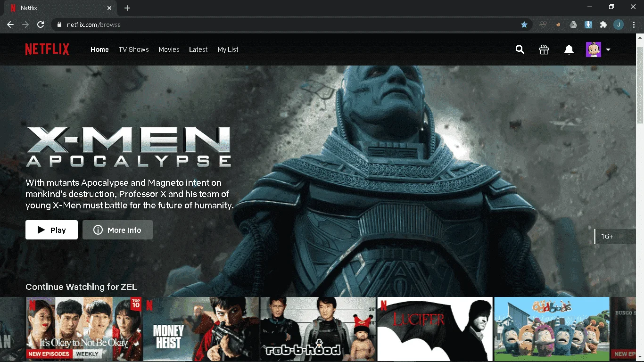The height and width of the screenshot is (362, 644).
Task: Open Netflix search with magnifier icon
Action: click(x=520, y=49)
